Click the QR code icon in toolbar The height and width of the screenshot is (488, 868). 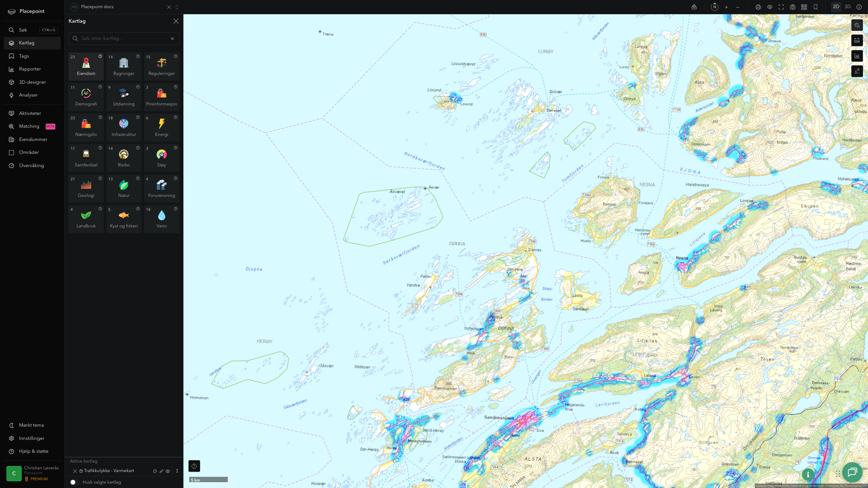[804, 7]
